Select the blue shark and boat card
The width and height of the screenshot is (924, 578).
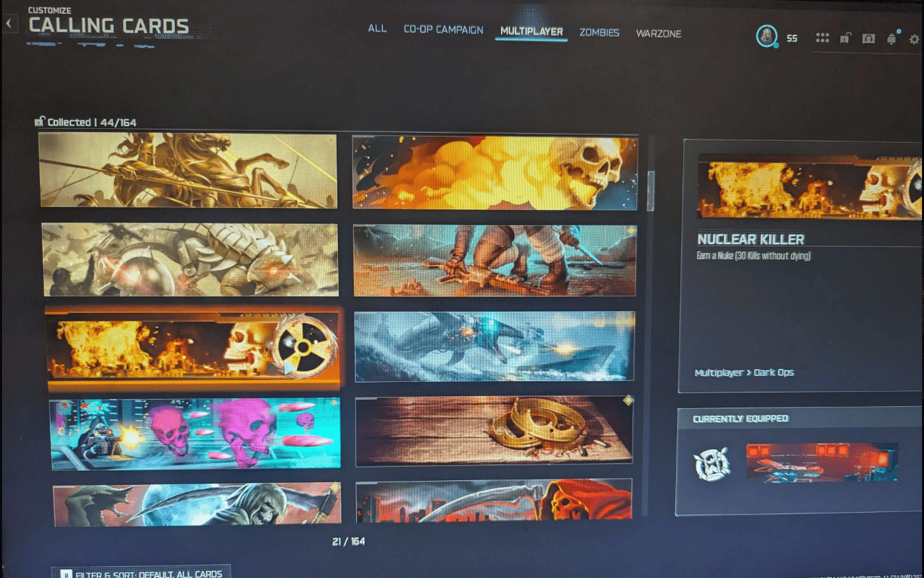(494, 347)
